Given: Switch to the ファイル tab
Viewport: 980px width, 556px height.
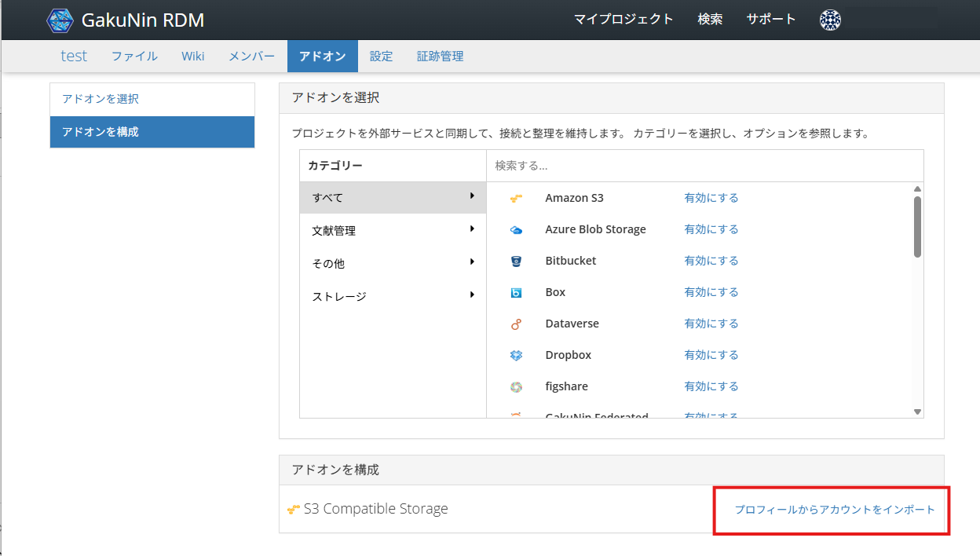Looking at the screenshot, I should pos(134,57).
